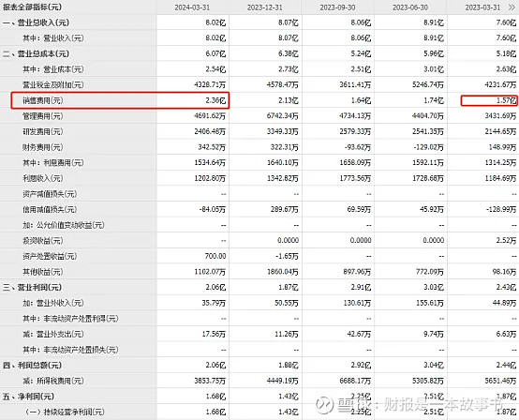Click the 报表全部指标(元) header label
Viewport: 519px width, 420px height.
[x=32, y=7]
